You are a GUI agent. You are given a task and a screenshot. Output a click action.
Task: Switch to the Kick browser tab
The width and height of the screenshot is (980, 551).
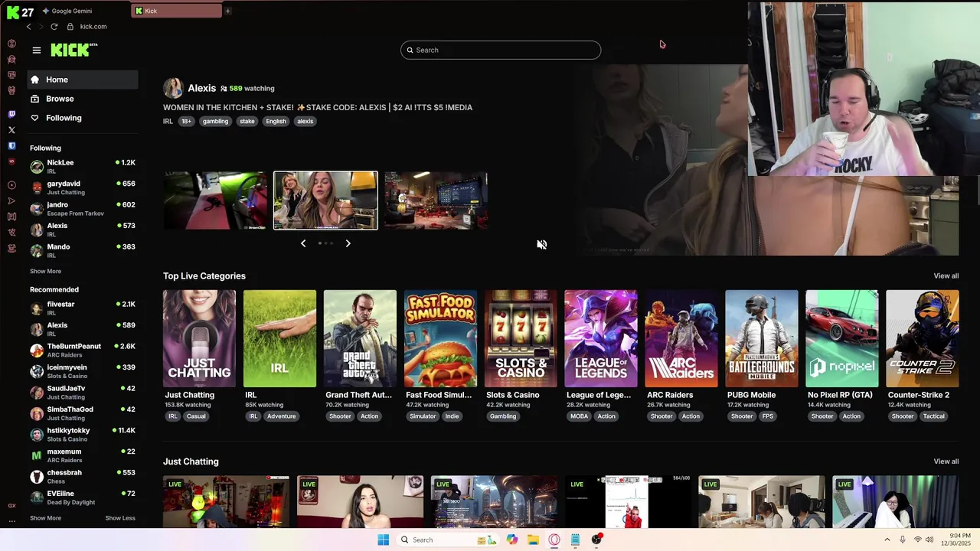tap(177, 11)
